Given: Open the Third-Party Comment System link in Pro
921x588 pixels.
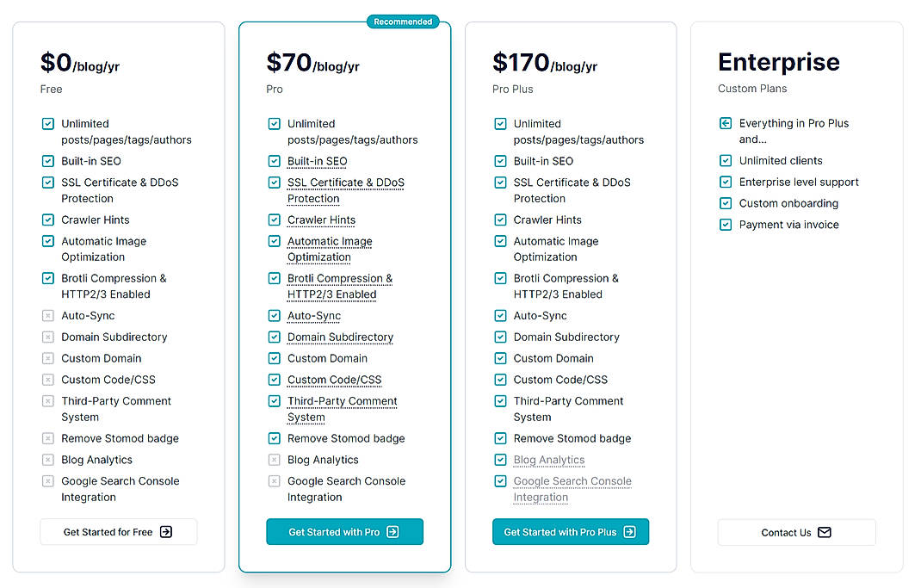Looking at the screenshot, I should [342, 401].
